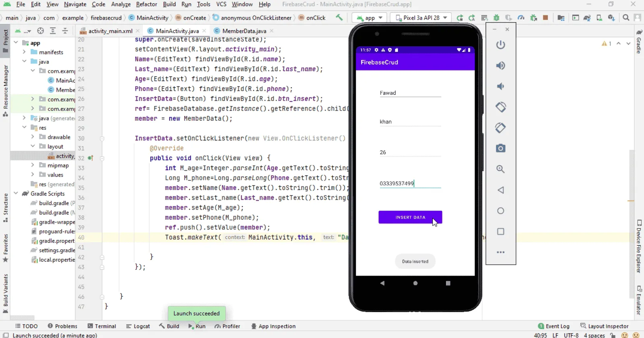Click the emulator zoom magnifier icon
Viewport: 644px width, 338px height.
tap(501, 169)
